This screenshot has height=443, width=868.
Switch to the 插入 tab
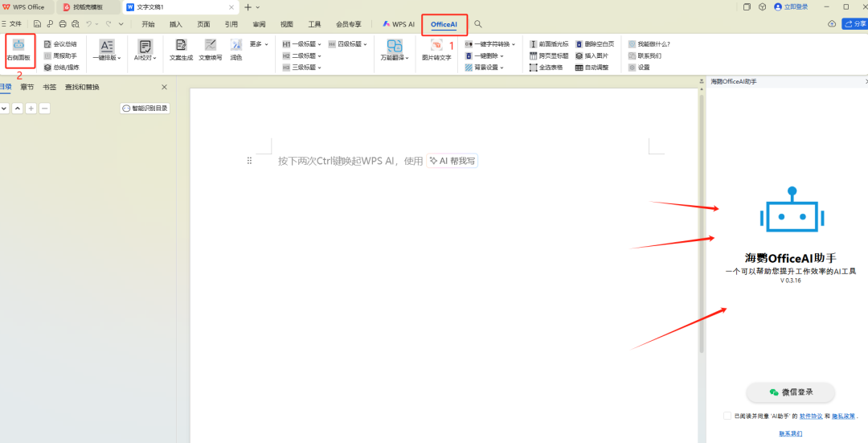click(x=175, y=24)
